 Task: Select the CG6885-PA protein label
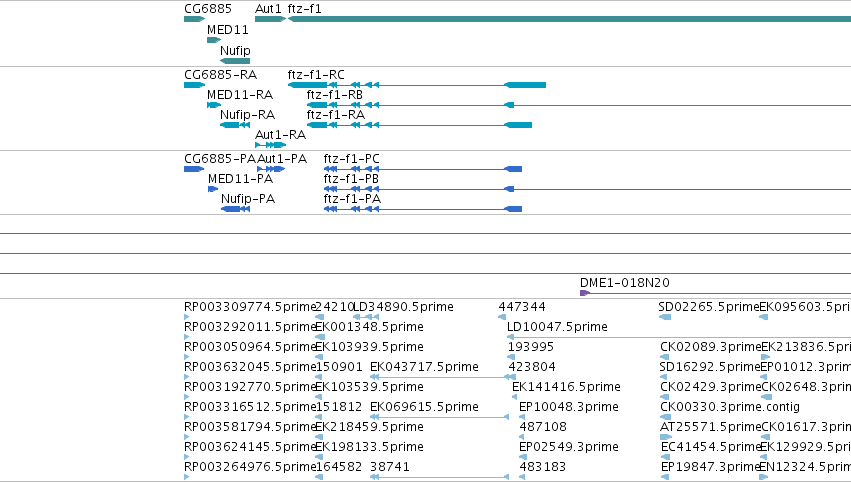[220, 159]
